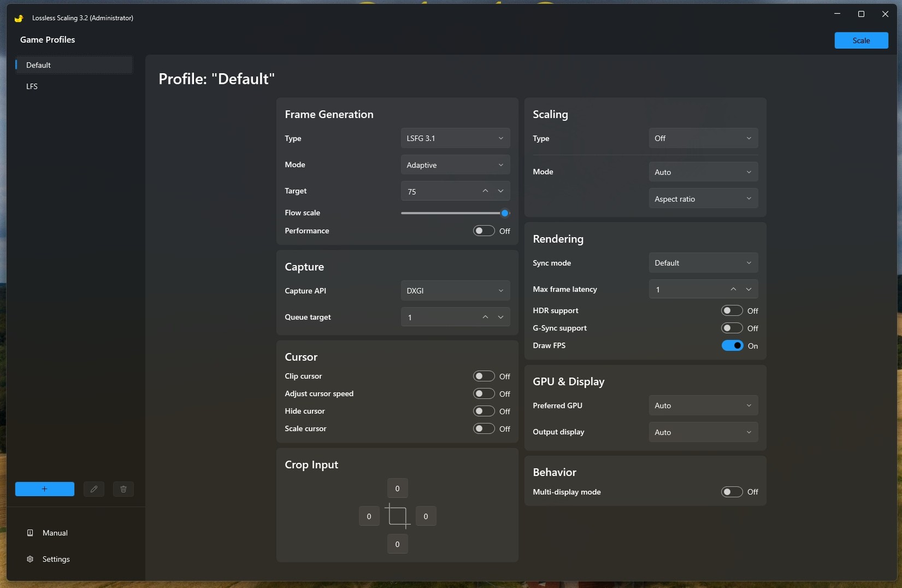Enable the HDR support toggle
The height and width of the screenshot is (588, 902).
(x=732, y=310)
